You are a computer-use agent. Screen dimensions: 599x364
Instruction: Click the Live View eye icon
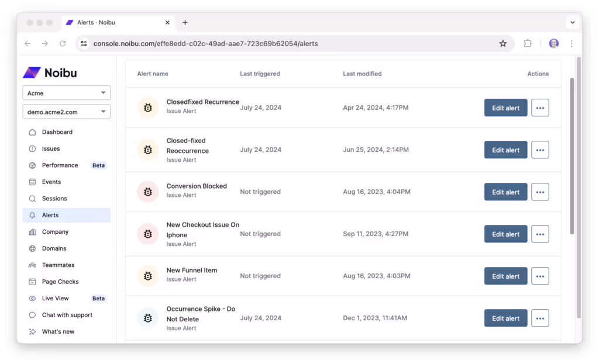(33, 299)
